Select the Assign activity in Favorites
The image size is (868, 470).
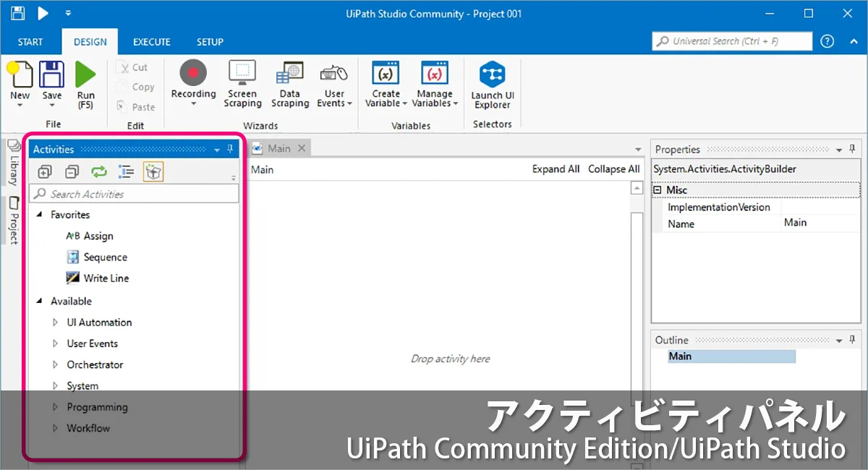[x=90, y=236]
